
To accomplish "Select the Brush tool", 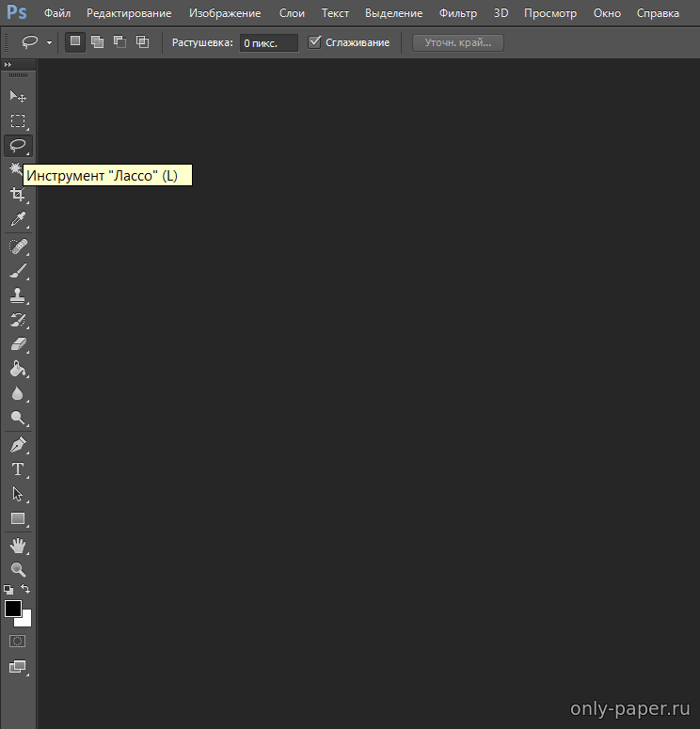I will (18, 271).
